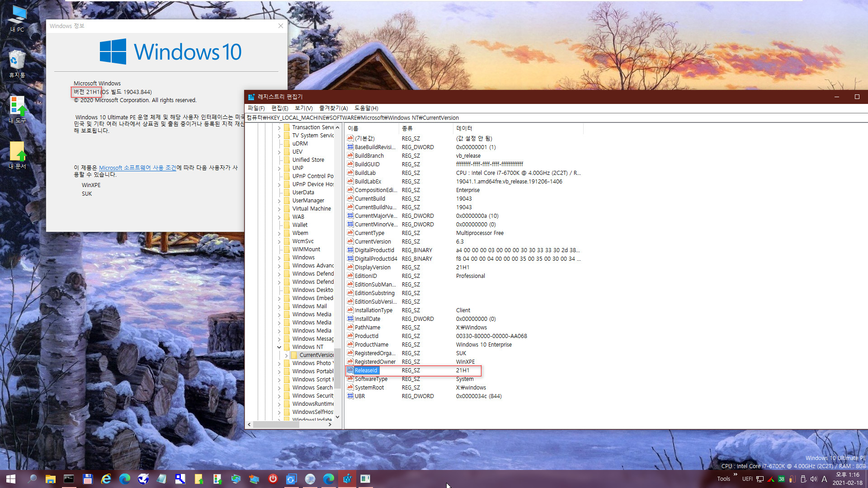Click the tree pane vertical scrollbar down arrow
Viewport: 868px width, 488px height.
click(x=337, y=417)
